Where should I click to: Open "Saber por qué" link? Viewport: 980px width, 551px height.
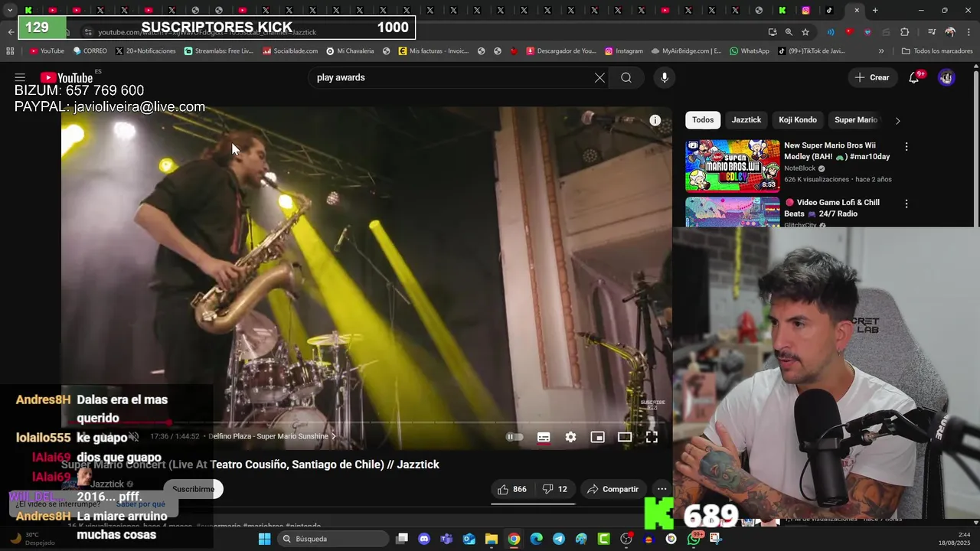pos(140,504)
